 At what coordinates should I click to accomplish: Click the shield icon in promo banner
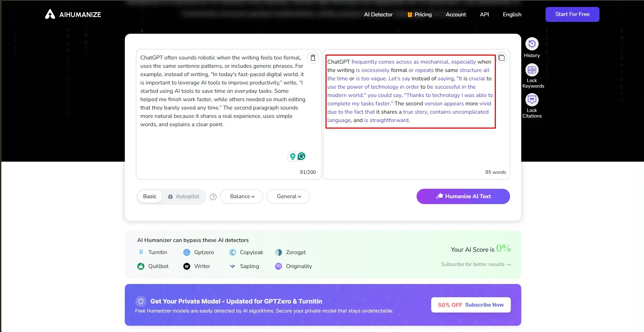141,301
